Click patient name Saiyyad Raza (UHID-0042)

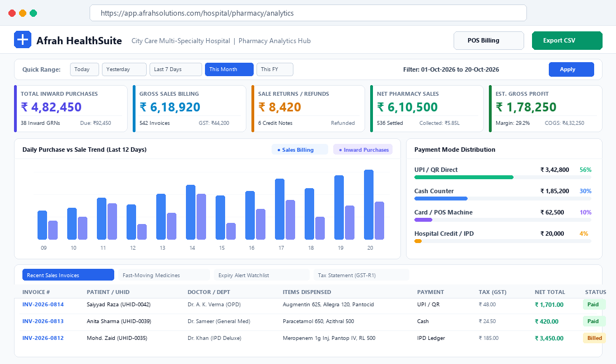coord(119,304)
